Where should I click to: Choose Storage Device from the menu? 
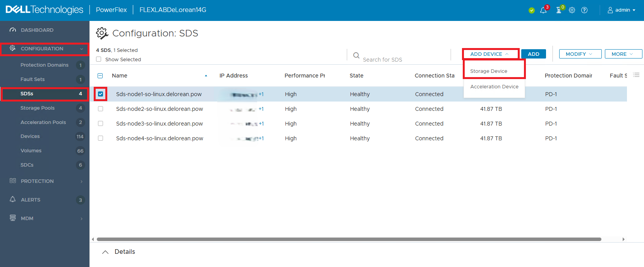(x=489, y=71)
